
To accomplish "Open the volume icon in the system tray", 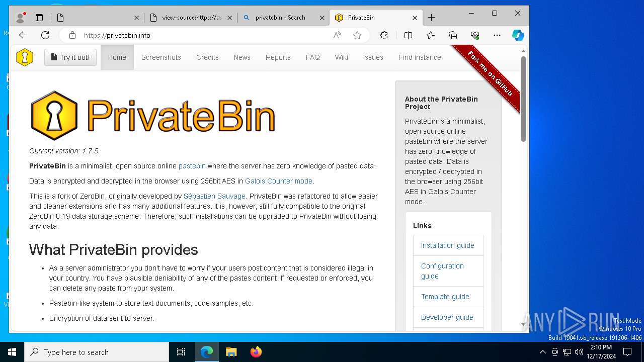I will [579, 352].
